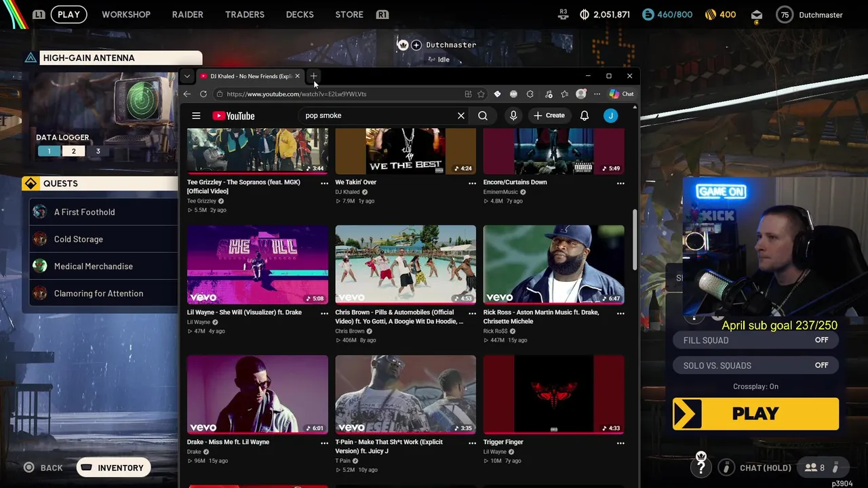The height and width of the screenshot is (488, 868).
Task: Open the YouTube account avatar menu
Action: [610, 116]
